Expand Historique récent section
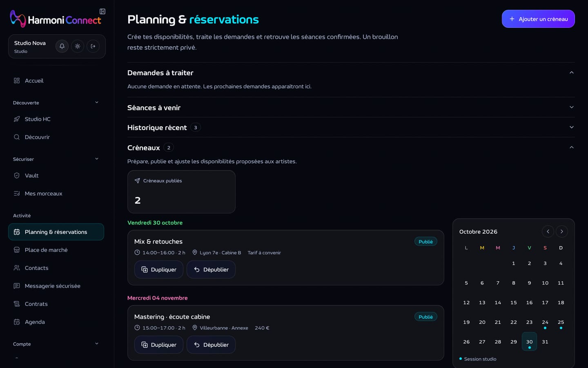The height and width of the screenshot is (368, 588). (x=351, y=128)
